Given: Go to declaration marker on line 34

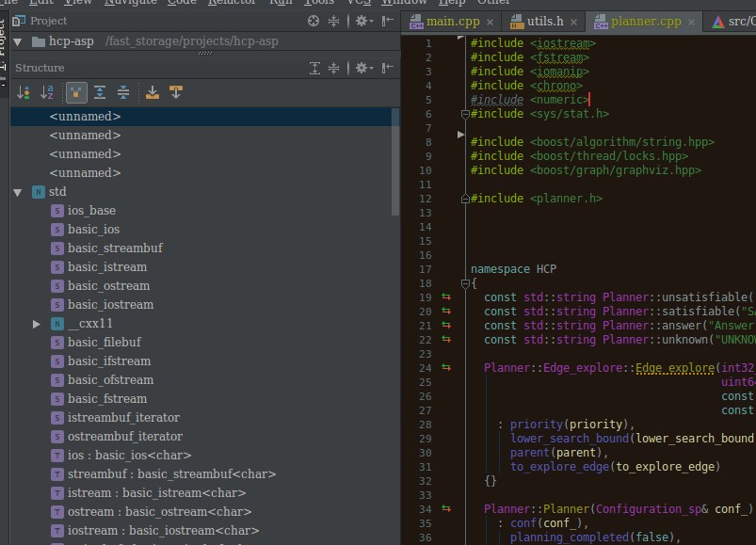Looking at the screenshot, I should click(x=446, y=509).
